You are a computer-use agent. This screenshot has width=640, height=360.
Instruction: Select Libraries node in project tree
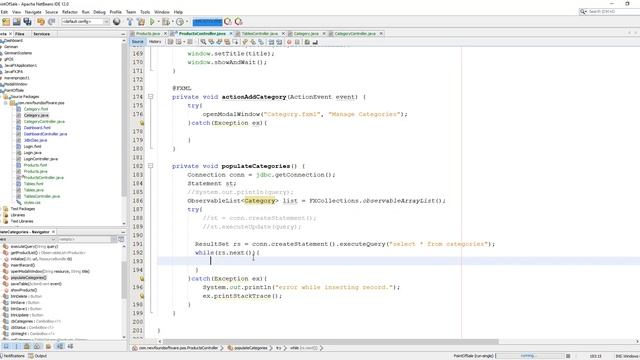coord(18,215)
